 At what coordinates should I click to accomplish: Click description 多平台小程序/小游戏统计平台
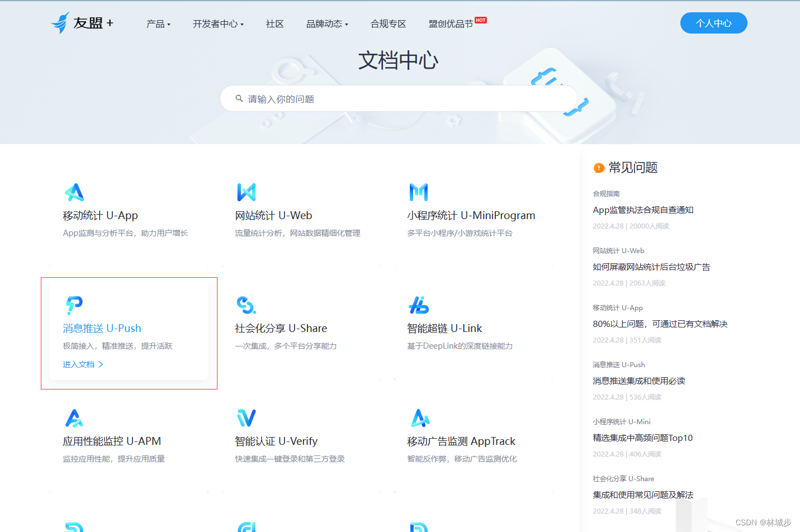click(x=460, y=233)
